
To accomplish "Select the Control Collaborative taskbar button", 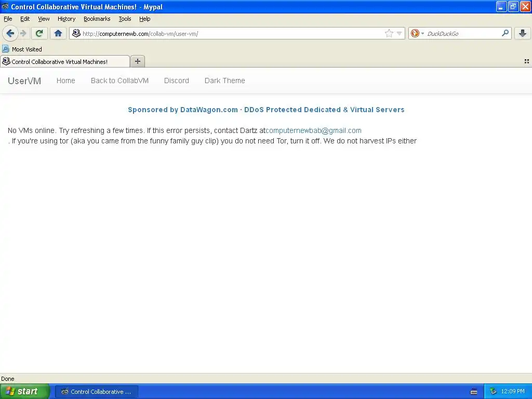I will 96,392.
